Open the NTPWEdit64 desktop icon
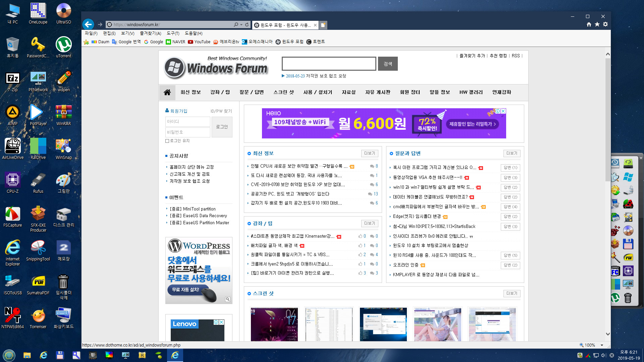The height and width of the screenshot is (362, 644). [12, 318]
